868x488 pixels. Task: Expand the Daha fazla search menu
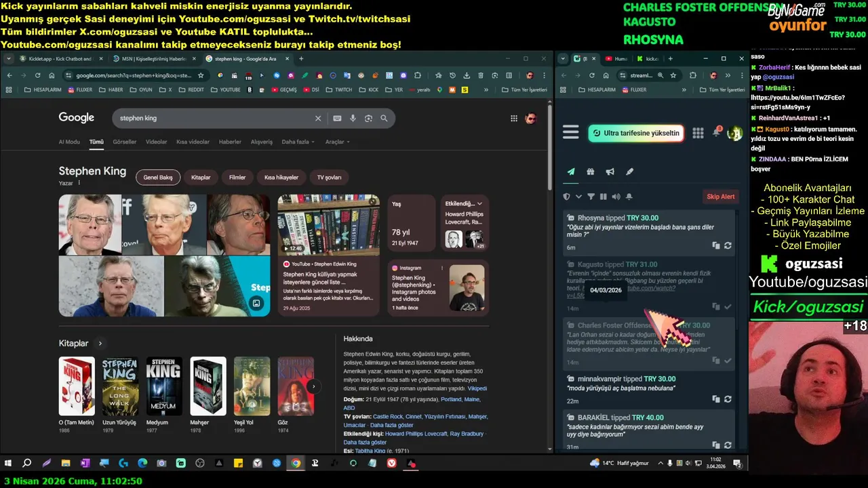(x=298, y=142)
